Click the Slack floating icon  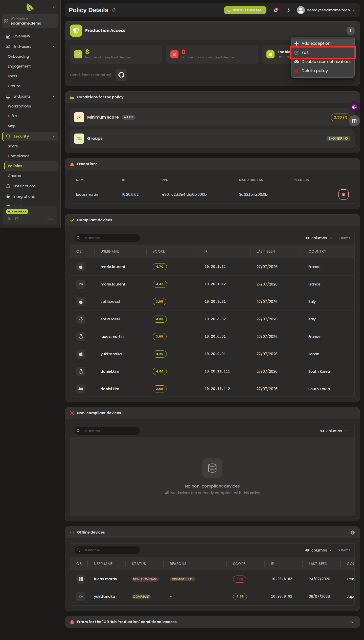coord(354,107)
